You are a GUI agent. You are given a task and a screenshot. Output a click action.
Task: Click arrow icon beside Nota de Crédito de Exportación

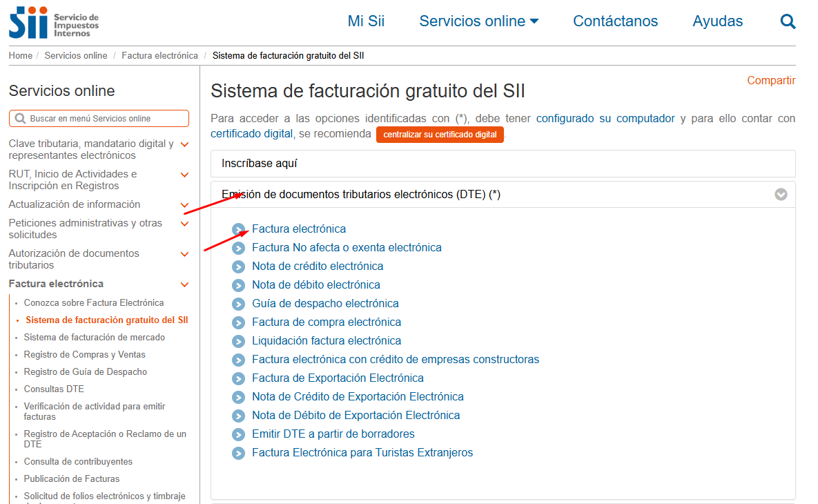(238, 398)
